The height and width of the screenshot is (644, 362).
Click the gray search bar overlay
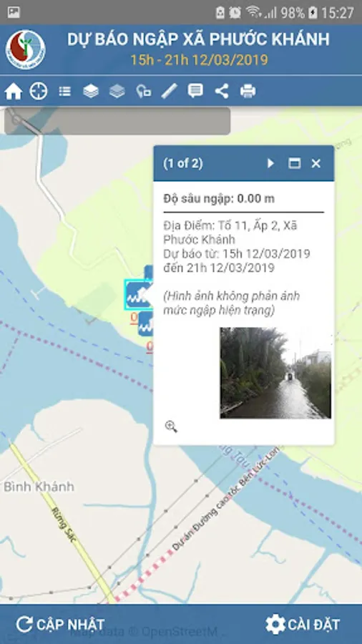tap(117, 121)
